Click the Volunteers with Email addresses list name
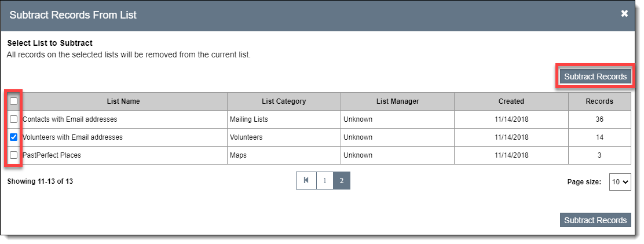Screen dimensions: 644x244 pos(72,137)
